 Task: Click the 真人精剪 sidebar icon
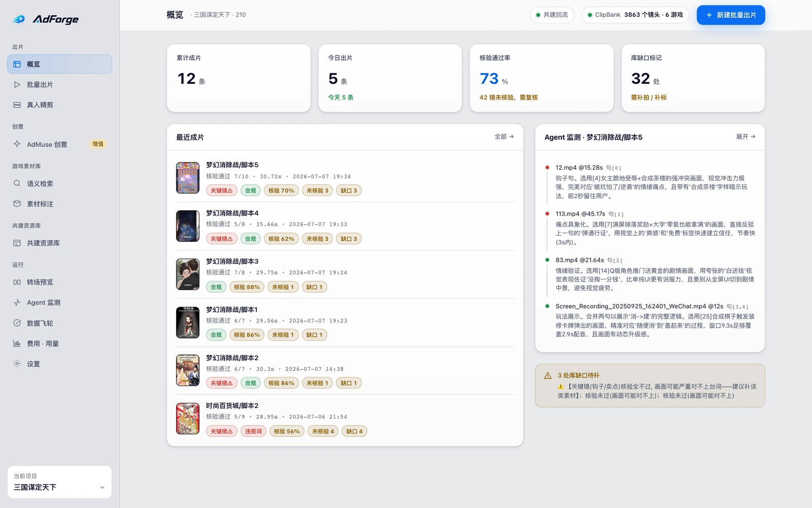[x=17, y=105]
